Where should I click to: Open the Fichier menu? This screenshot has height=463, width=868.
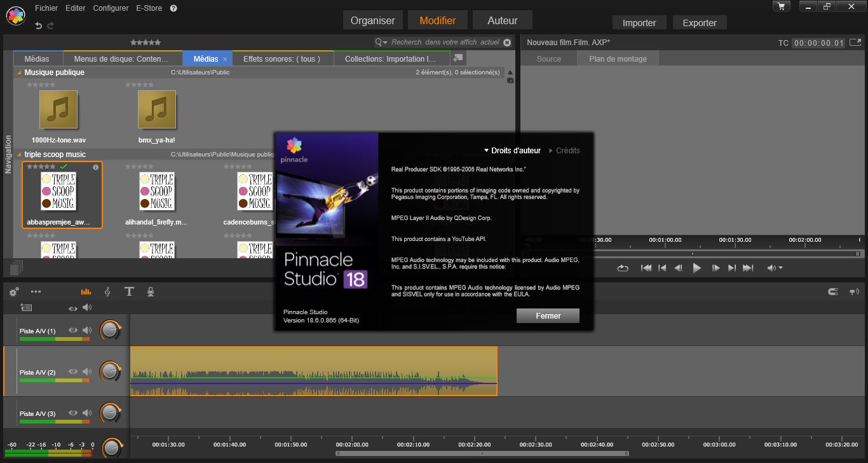46,8
